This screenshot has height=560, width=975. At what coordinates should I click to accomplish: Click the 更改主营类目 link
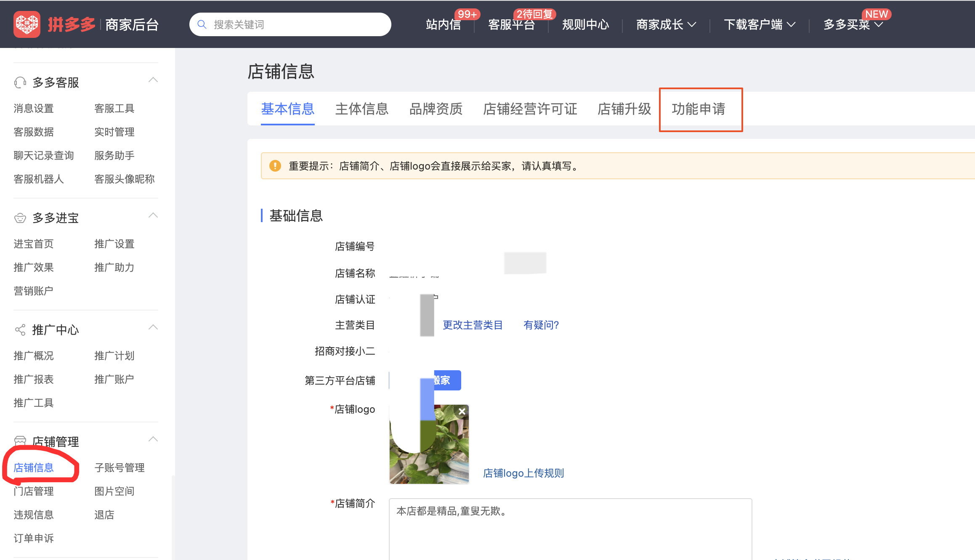472,325
